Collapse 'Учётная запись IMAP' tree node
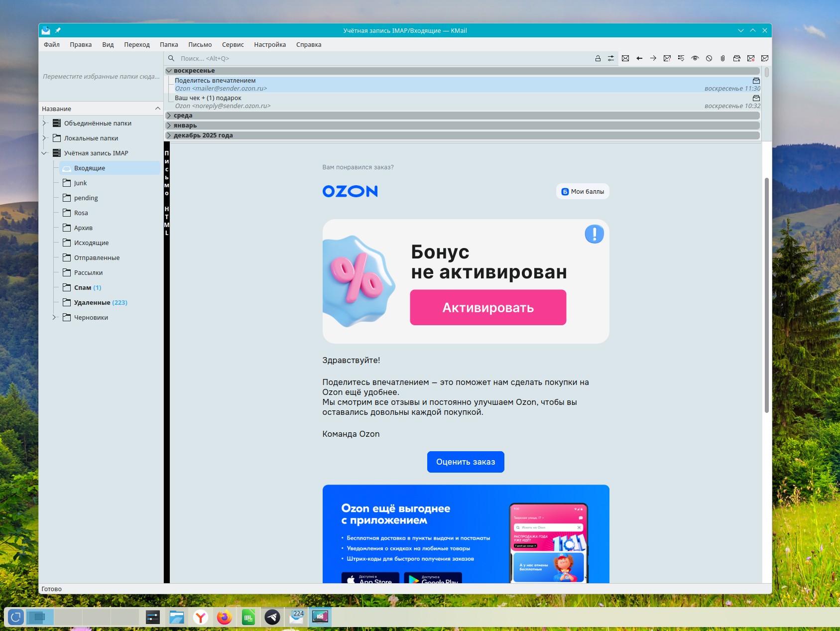840x631 pixels. [44, 153]
